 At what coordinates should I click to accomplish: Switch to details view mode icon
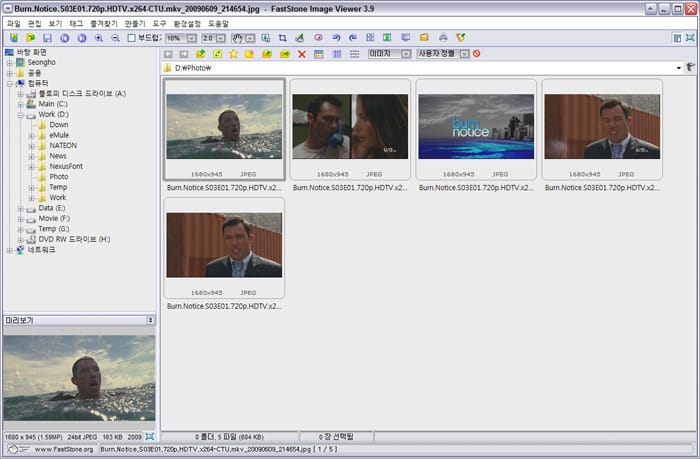pos(337,54)
